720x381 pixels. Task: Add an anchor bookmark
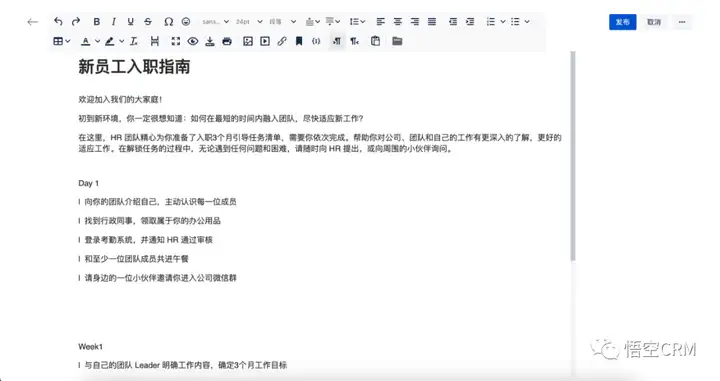[x=299, y=41]
